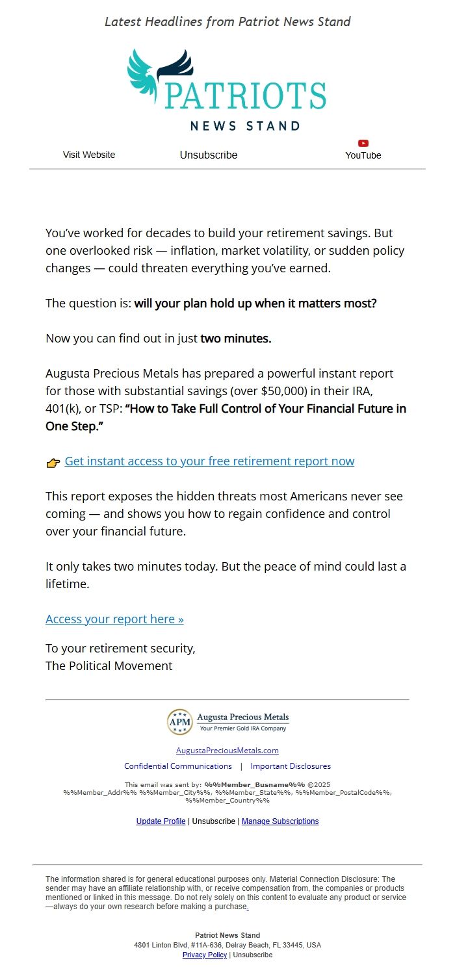Click the PATRIOTS wordmark in the header
This screenshot has width=455, height=980.
[x=245, y=96]
